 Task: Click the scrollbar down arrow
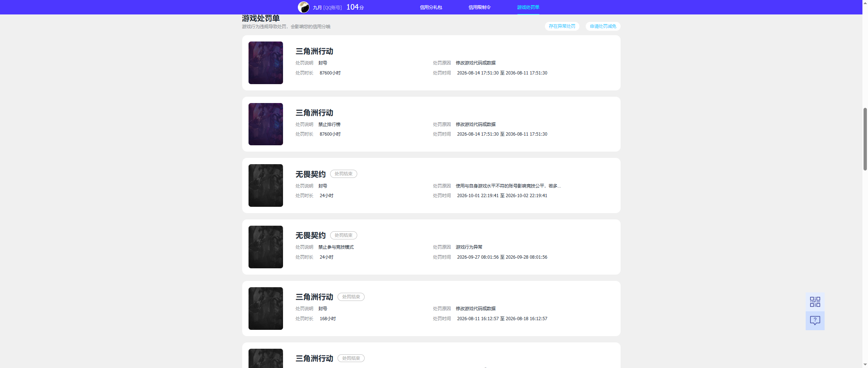pyautogui.click(x=865, y=365)
